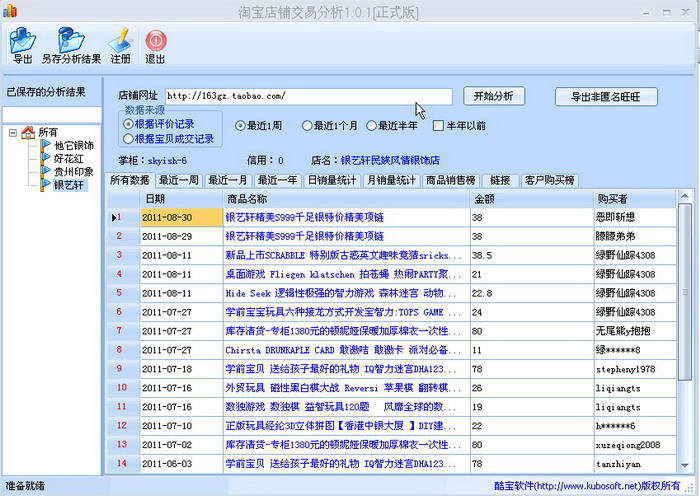Open the 商品销售榜 tab
This screenshot has width=700, height=496.
(x=450, y=180)
